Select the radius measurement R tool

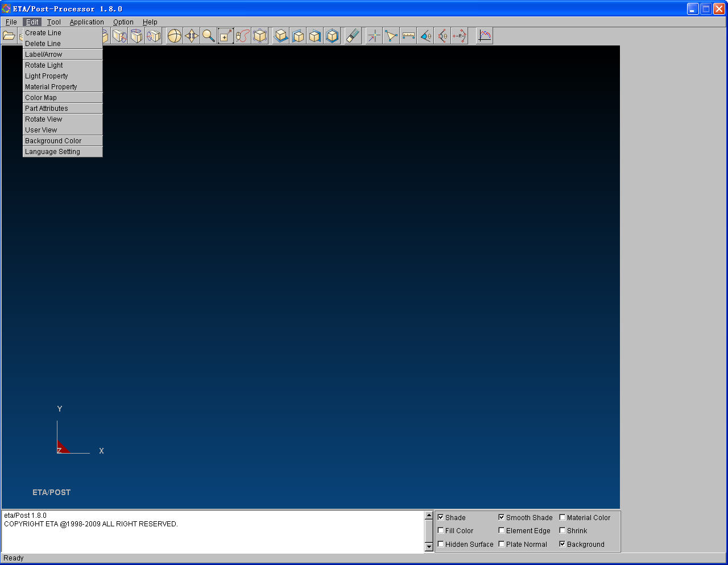point(460,36)
